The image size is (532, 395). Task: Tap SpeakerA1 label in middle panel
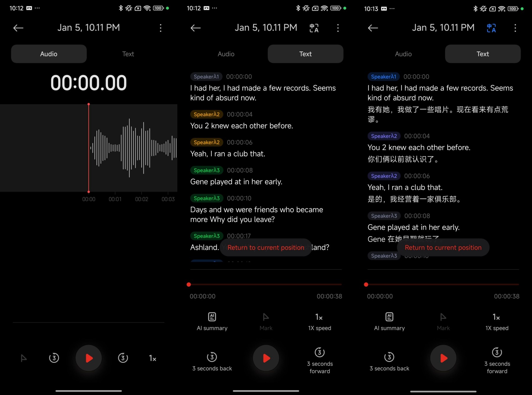206,77
